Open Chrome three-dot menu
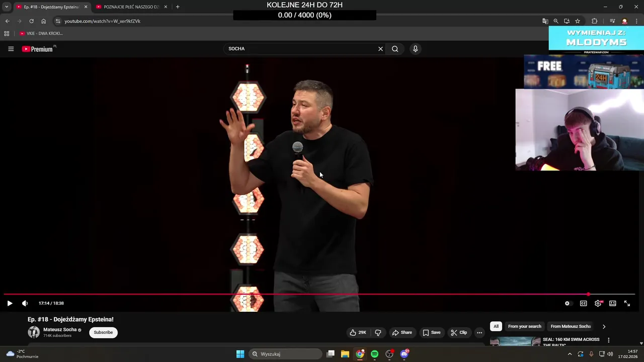Image resolution: width=644 pixels, height=362 pixels. coord(636,21)
